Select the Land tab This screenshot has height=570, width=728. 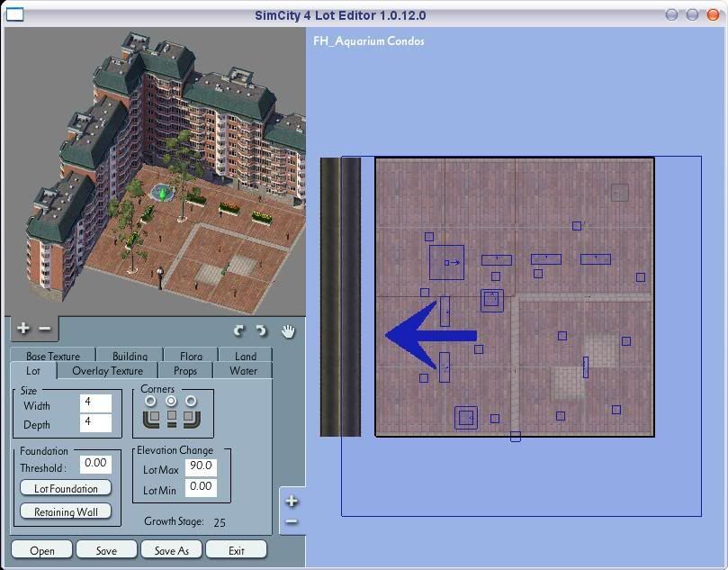click(246, 356)
